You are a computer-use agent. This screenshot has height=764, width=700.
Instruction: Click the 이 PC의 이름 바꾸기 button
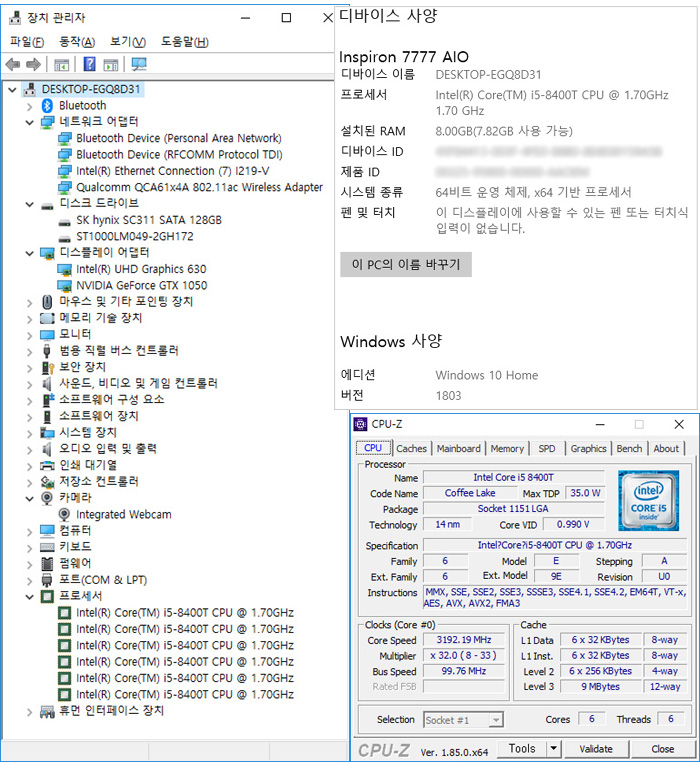[x=406, y=265]
